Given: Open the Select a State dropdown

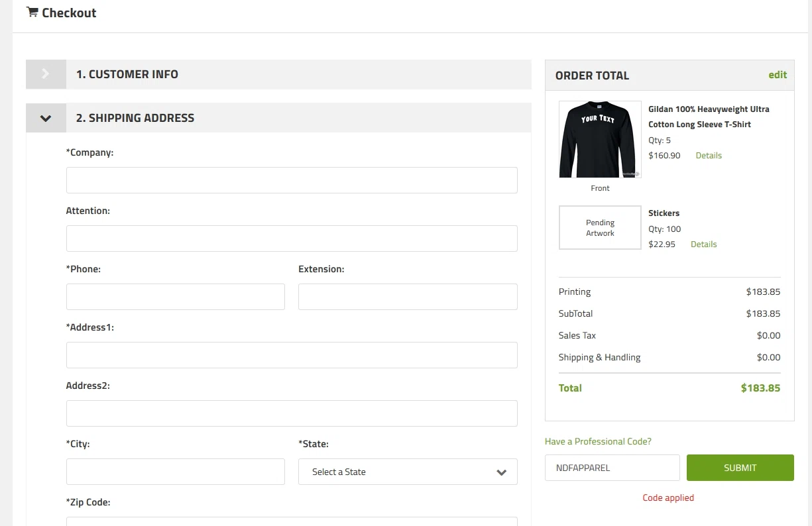Looking at the screenshot, I should click(408, 472).
